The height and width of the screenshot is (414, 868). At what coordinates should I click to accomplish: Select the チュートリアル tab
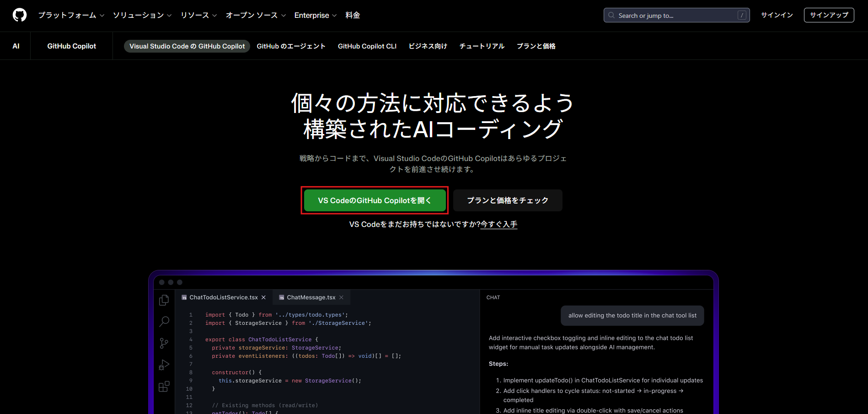click(482, 46)
